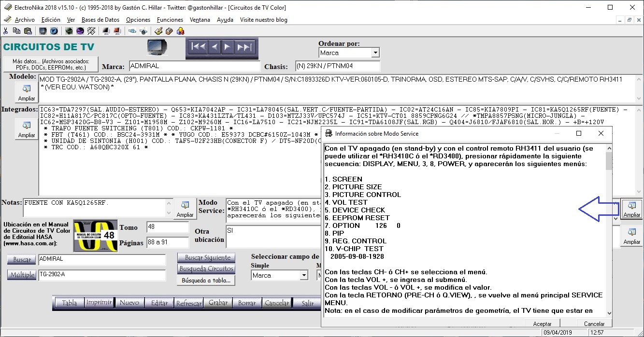Click the Paste toolbar icon
The width and height of the screenshot is (644, 337).
[x=28, y=30]
